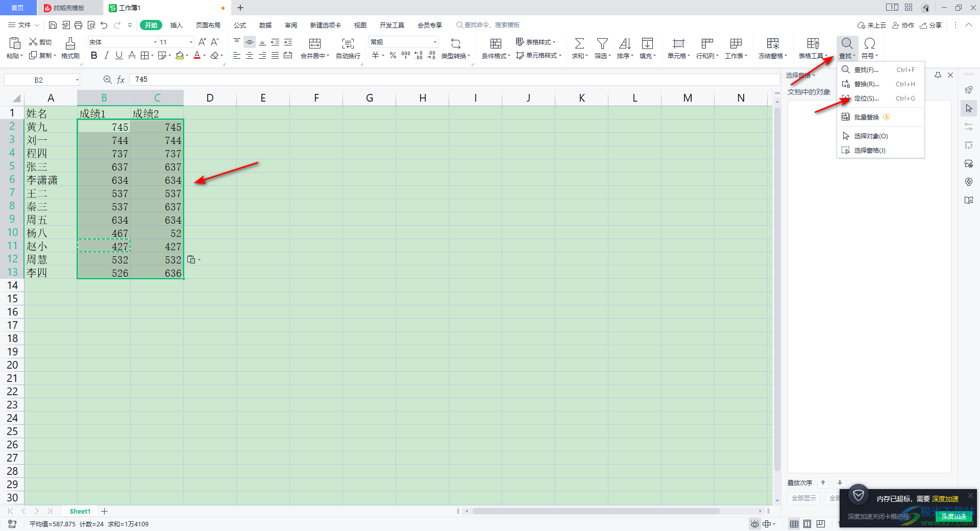Apply red font color swatch
The width and height of the screenshot is (980, 531).
[197, 55]
